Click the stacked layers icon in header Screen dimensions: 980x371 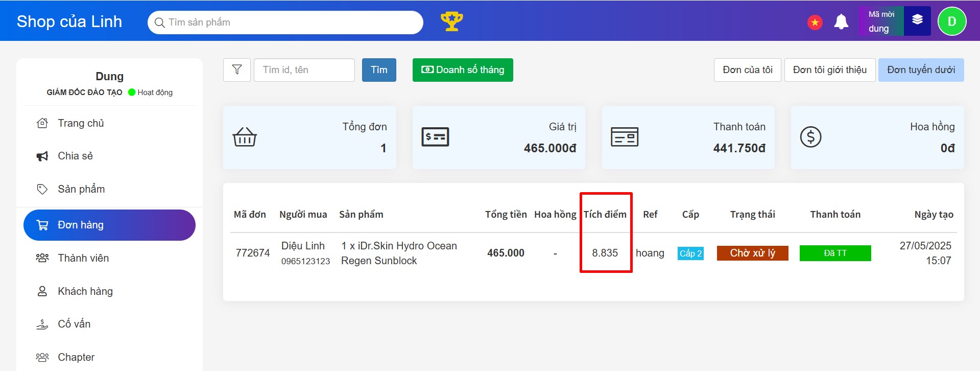pos(917,20)
